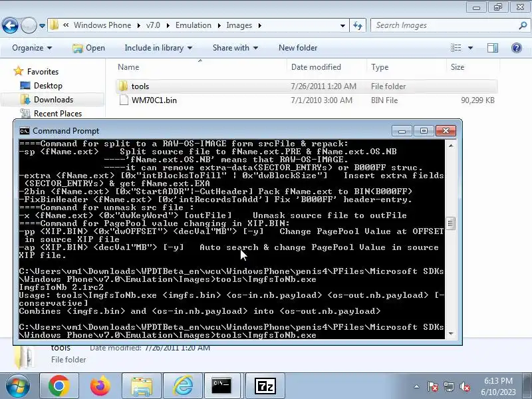532x399 pixels.
Task: Open the recent locations dropdown arrow
Action: (42, 26)
